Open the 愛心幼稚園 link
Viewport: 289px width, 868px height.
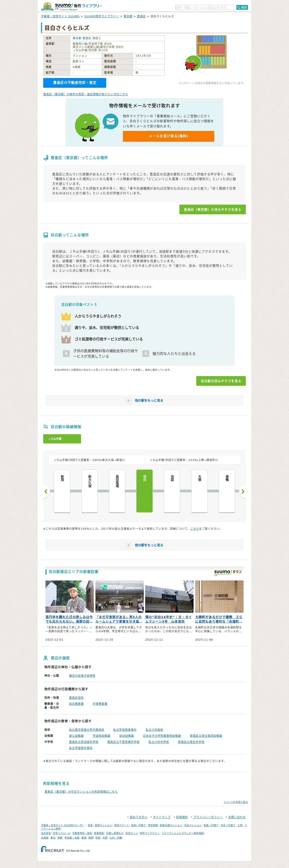[76, 736]
